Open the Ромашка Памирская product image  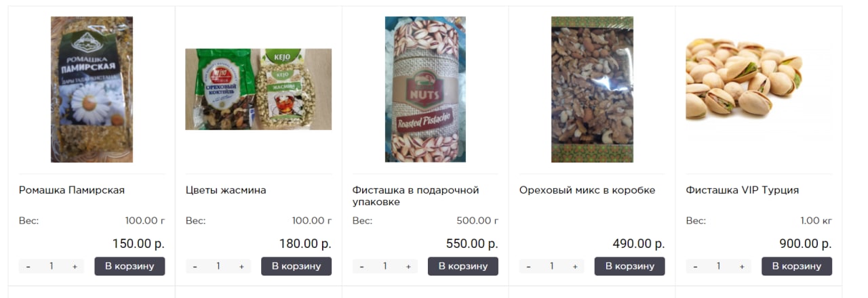(92, 89)
